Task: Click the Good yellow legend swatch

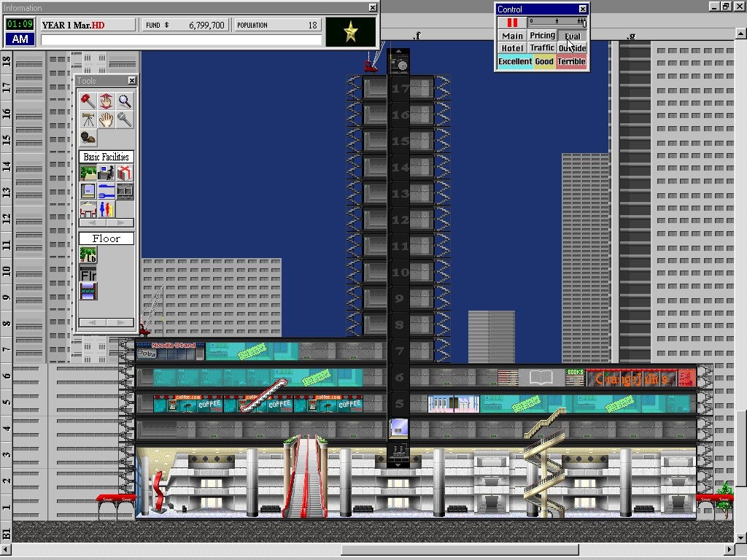Action: click(x=544, y=61)
